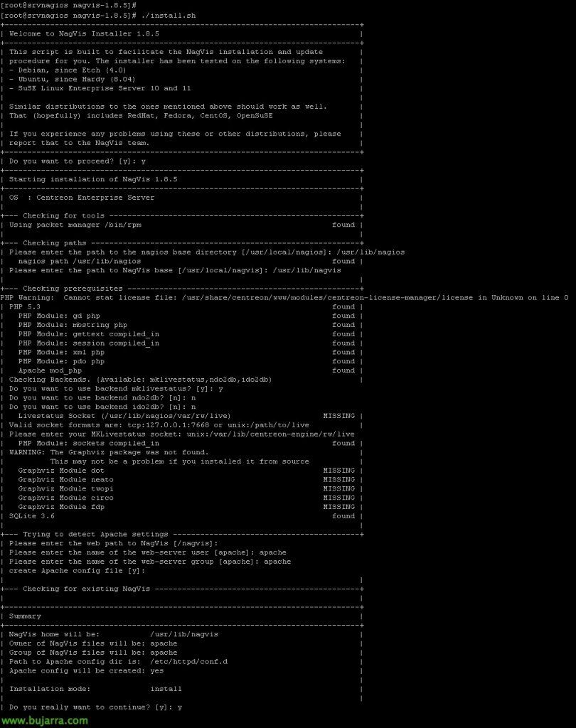
Task: Click the Summary section heading
Action: pos(25,616)
